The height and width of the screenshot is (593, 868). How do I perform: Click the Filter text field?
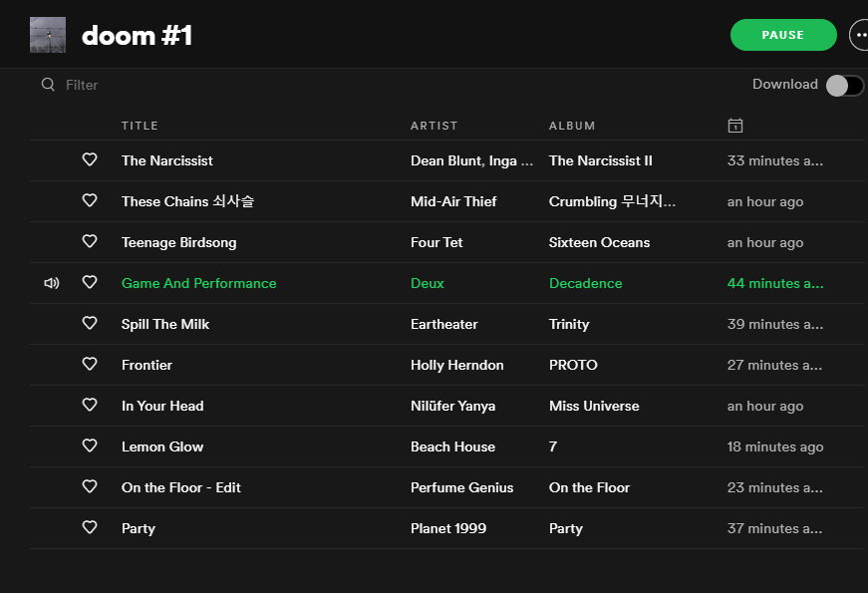pyautogui.click(x=221, y=85)
